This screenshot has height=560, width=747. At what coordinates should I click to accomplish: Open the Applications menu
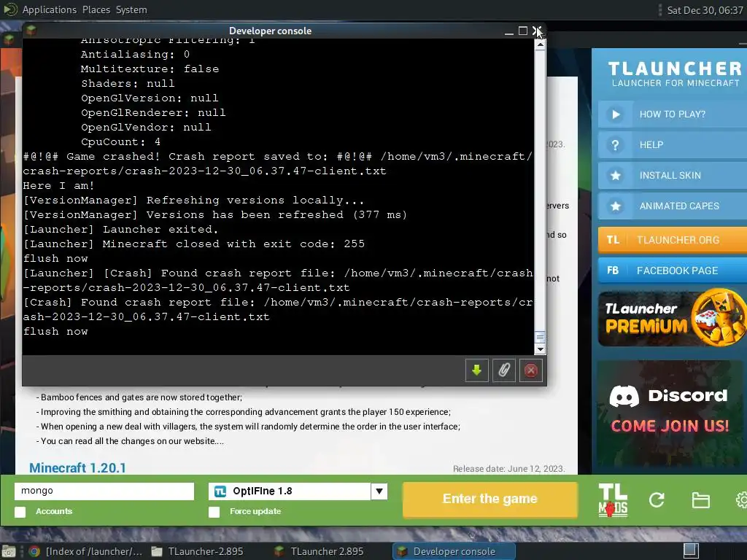point(49,9)
